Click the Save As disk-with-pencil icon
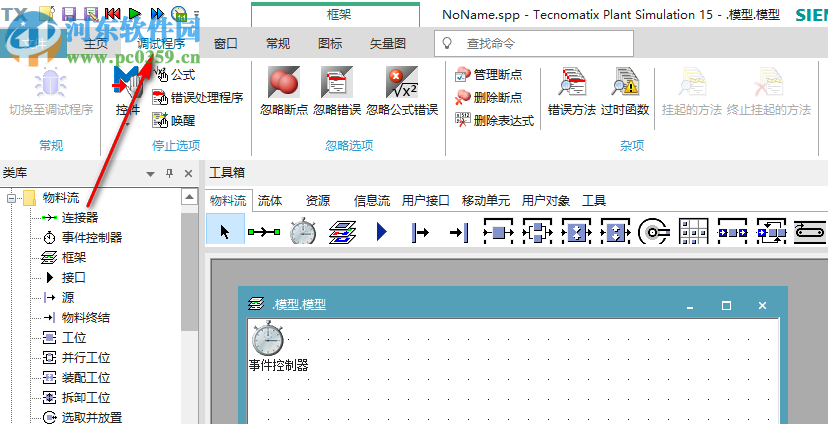828x424 pixels. (x=91, y=13)
